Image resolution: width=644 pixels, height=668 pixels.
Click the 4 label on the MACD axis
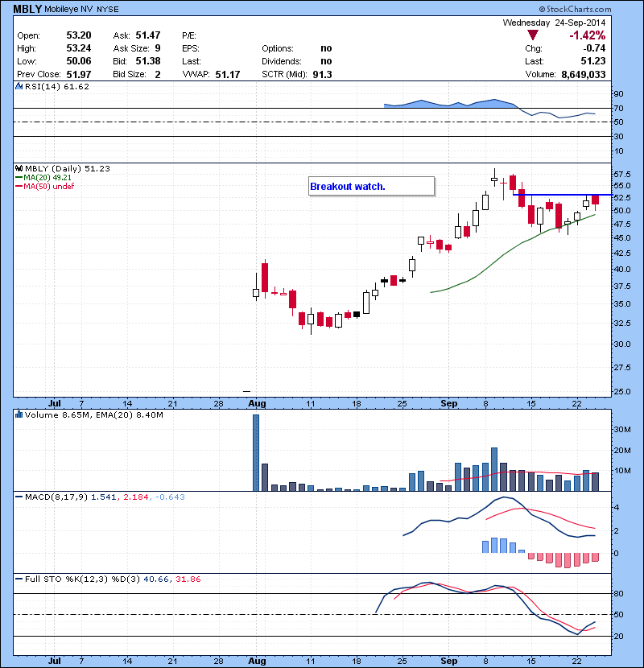[x=616, y=507]
